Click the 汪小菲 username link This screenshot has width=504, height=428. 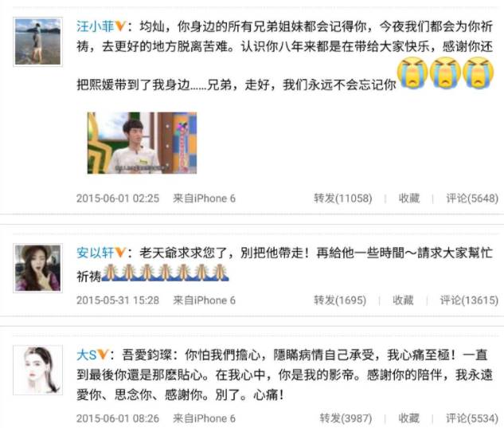(95, 26)
